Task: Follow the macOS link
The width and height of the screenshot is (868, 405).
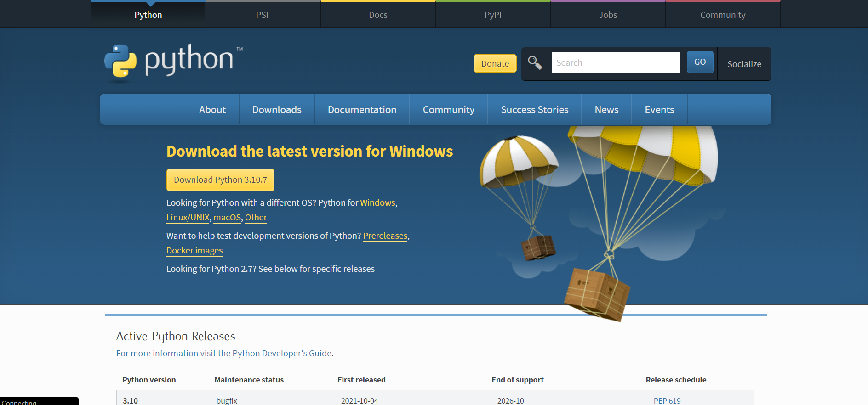Action: 227,217
